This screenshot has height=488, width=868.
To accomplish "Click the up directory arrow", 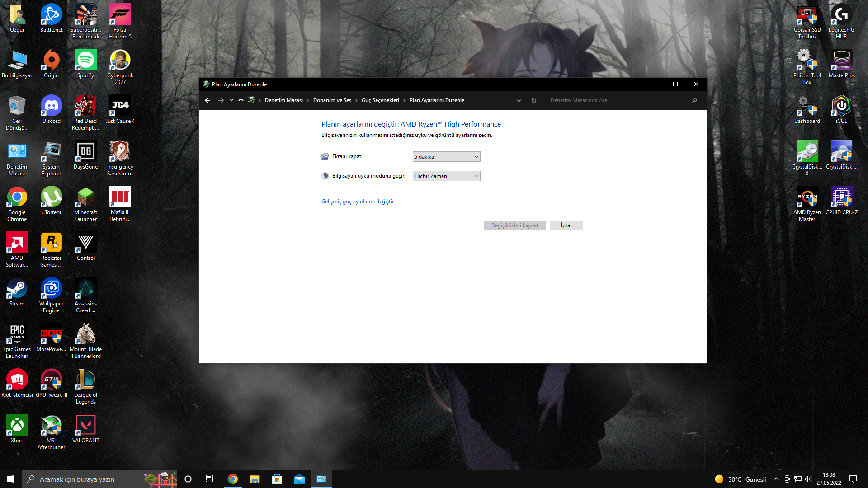I will tap(241, 100).
